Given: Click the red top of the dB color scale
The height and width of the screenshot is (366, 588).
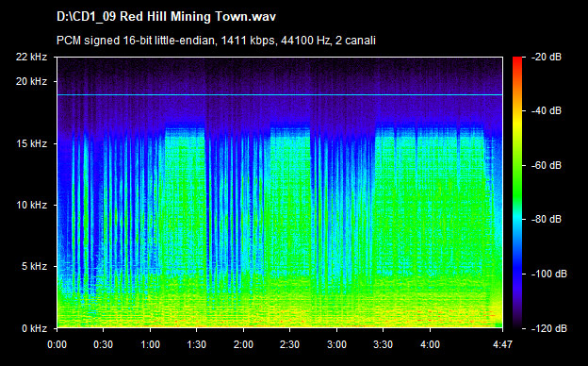Looking at the screenshot, I should [x=517, y=60].
